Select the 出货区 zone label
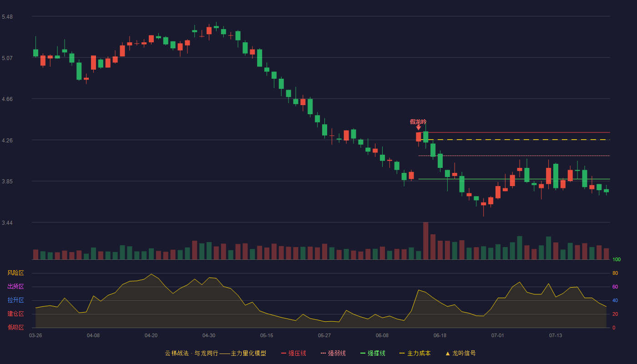 click(15, 287)
